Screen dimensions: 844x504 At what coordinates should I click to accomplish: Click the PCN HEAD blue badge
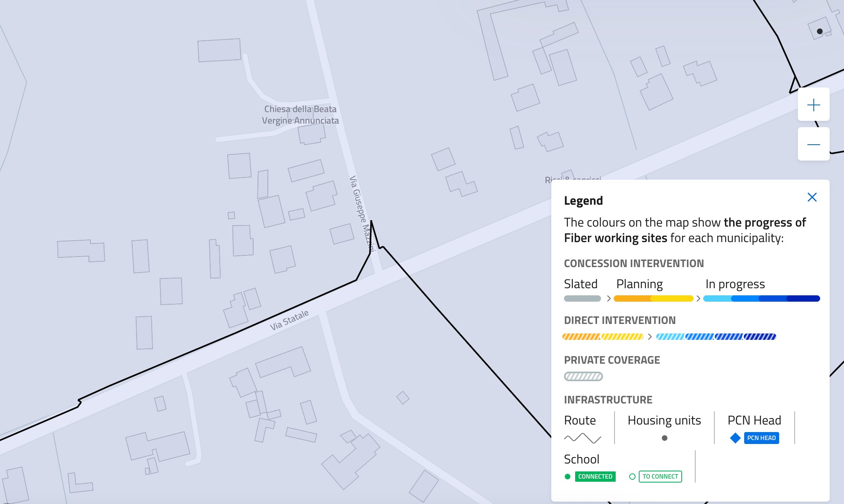pyautogui.click(x=761, y=438)
